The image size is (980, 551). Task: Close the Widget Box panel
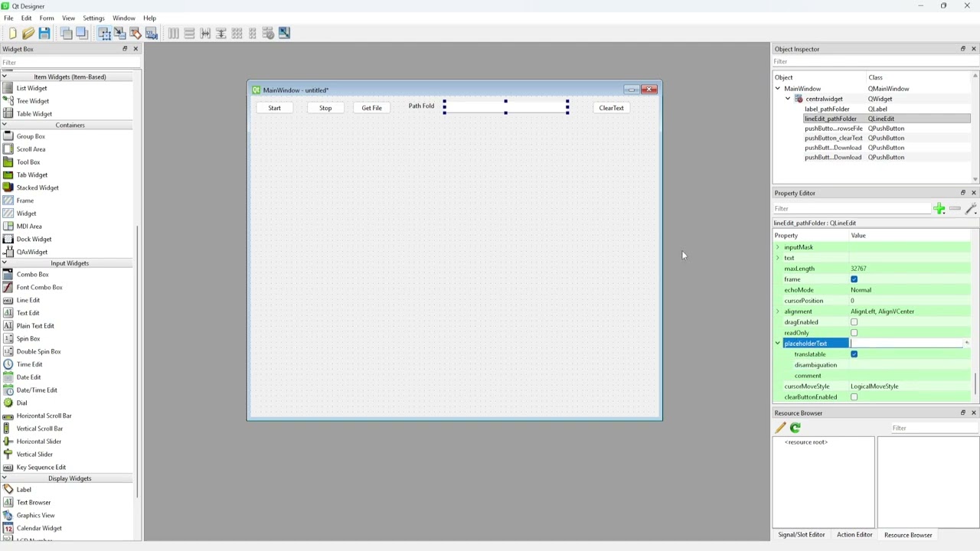tap(136, 49)
